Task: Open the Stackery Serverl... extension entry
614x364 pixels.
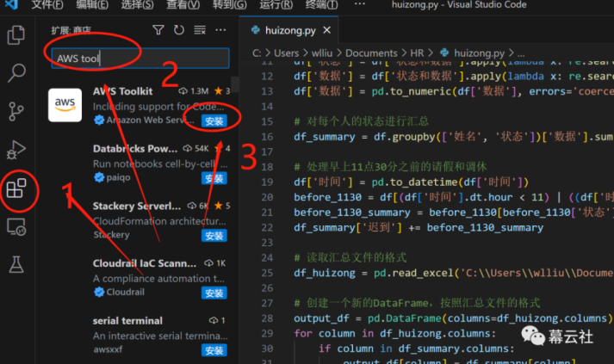Action: pyautogui.click(x=139, y=220)
